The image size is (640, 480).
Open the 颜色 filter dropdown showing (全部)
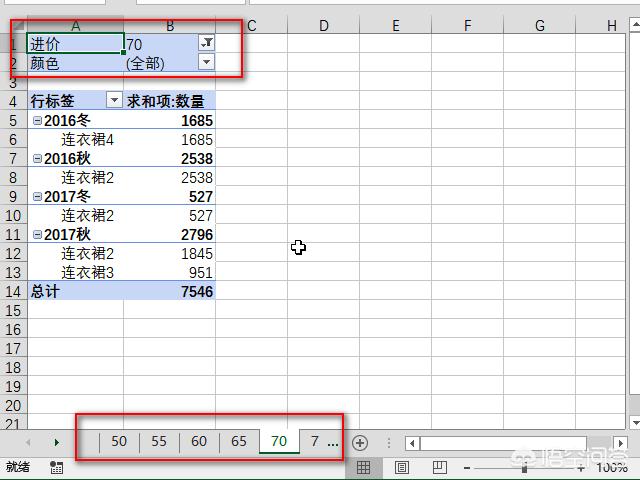point(207,62)
